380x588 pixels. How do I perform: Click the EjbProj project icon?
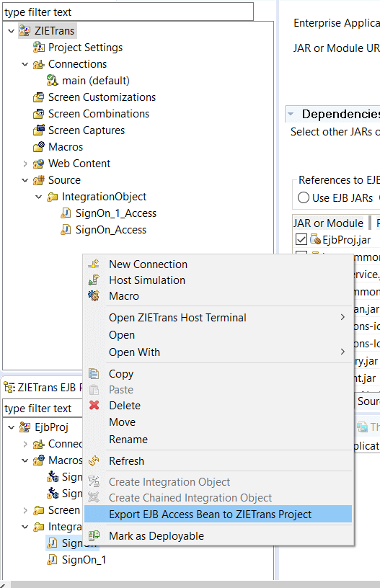(x=25, y=427)
